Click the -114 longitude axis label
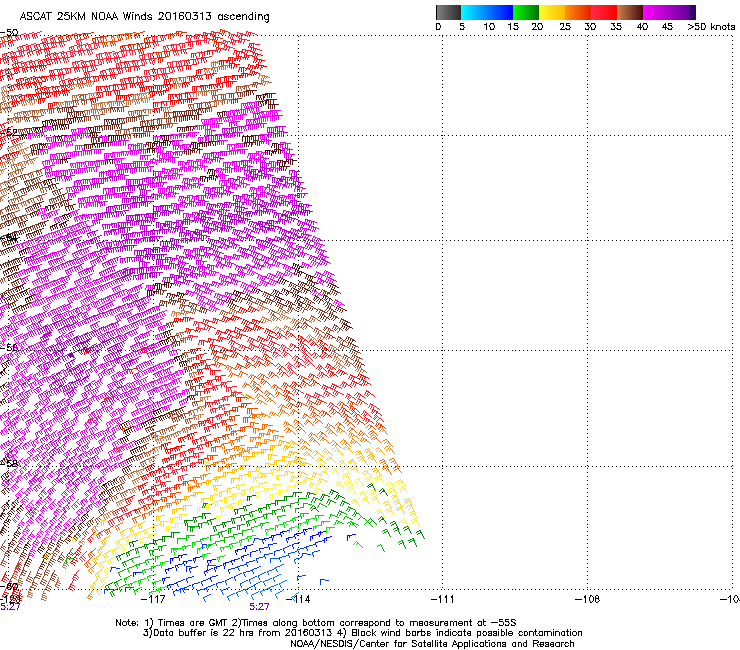 298,599
